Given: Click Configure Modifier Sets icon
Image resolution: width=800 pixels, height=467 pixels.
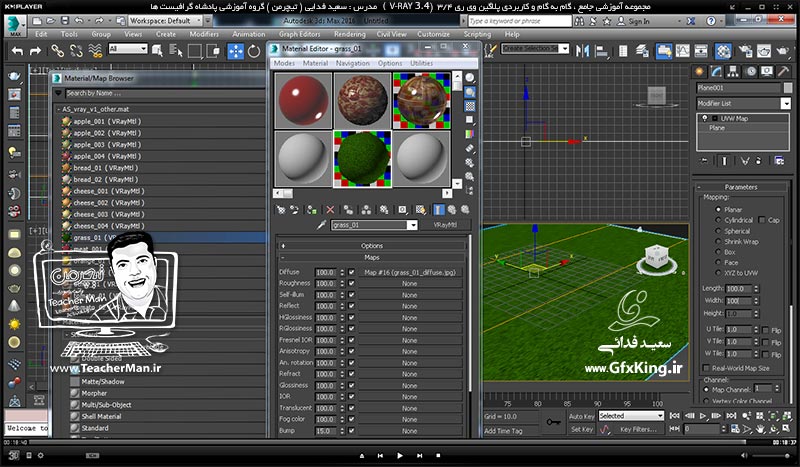Looking at the screenshot, I should pyautogui.click(x=779, y=161).
